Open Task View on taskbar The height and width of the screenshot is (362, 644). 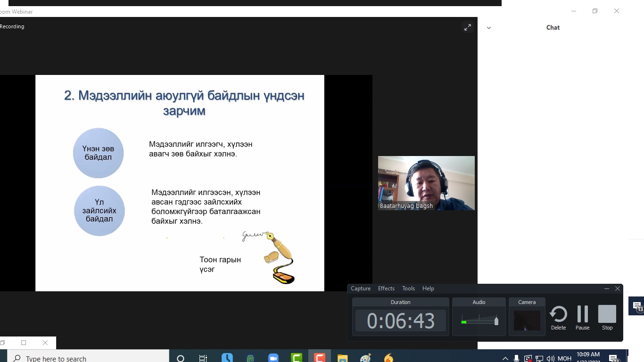tap(203, 358)
